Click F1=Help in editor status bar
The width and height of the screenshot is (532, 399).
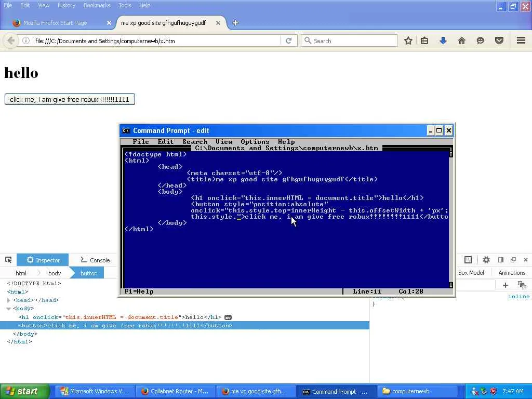[139, 291]
